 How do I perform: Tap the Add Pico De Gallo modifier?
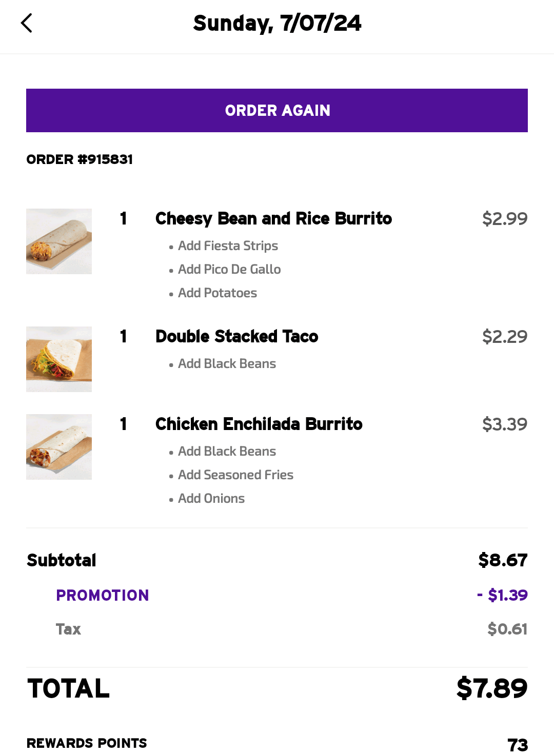[229, 270]
